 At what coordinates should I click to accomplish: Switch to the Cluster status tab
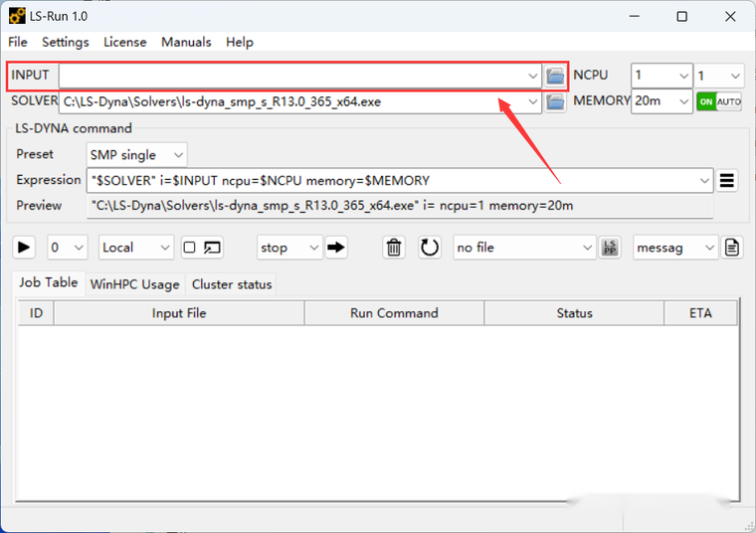[x=232, y=284]
